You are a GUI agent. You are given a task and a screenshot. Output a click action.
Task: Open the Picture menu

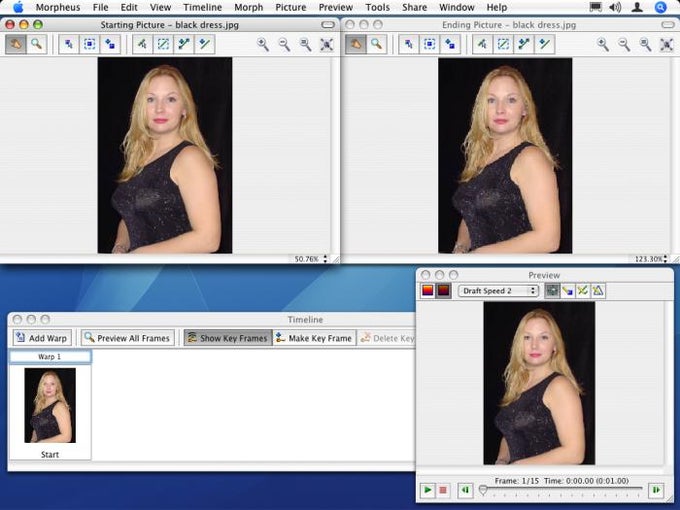[291, 7]
